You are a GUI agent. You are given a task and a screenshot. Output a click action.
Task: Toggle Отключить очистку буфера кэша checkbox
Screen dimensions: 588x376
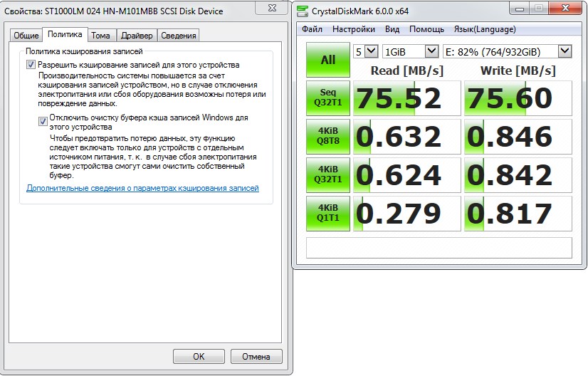[x=43, y=121]
